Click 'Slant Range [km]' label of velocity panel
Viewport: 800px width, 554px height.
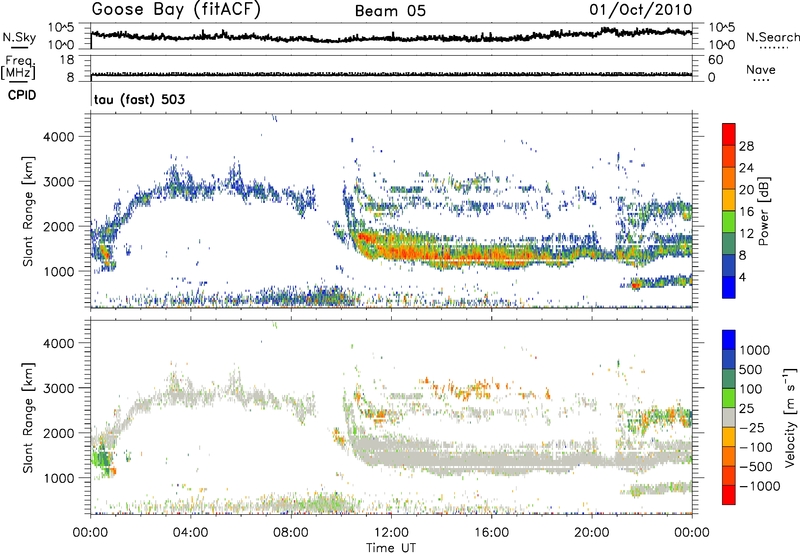coord(28,417)
